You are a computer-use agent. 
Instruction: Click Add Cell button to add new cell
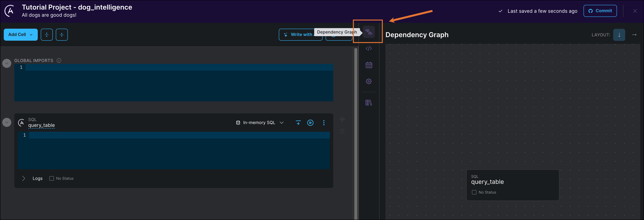click(x=19, y=34)
